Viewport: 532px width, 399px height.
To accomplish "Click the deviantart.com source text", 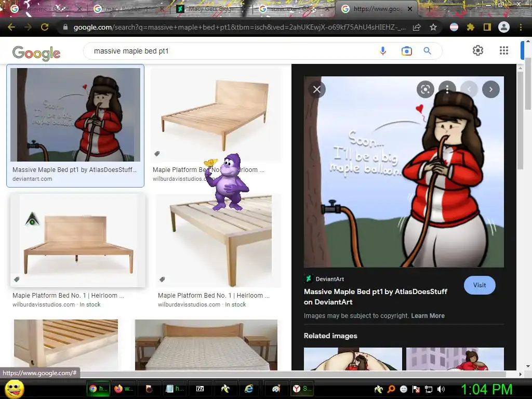I will [x=32, y=179].
